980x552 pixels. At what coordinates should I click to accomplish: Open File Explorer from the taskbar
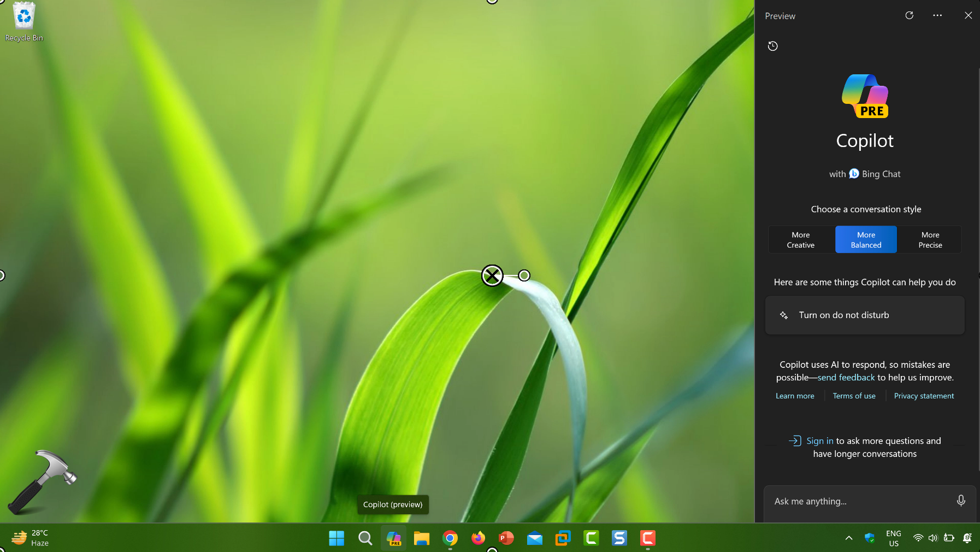(x=422, y=538)
